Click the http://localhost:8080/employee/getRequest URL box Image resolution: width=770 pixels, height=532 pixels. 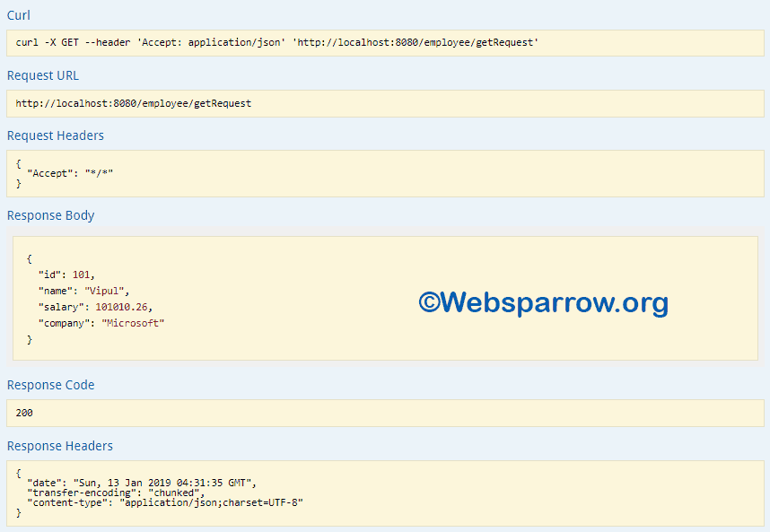coord(385,103)
